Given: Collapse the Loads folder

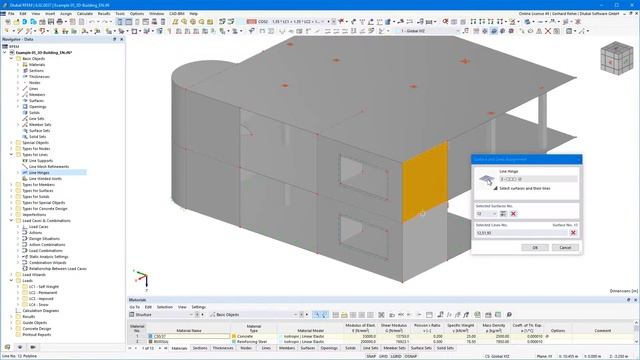Looking at the screenshot, I should (11, 281).
